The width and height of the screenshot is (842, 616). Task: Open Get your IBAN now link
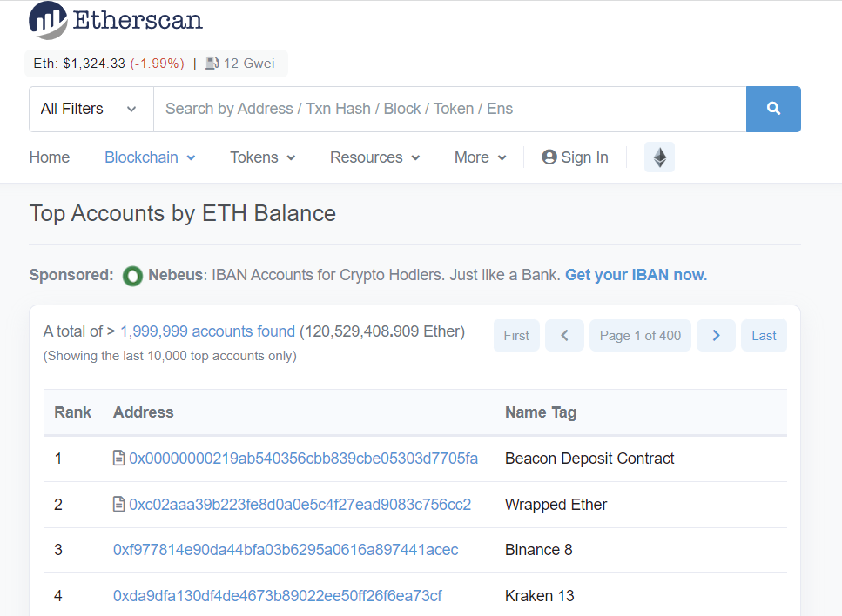tap(637, 275)
